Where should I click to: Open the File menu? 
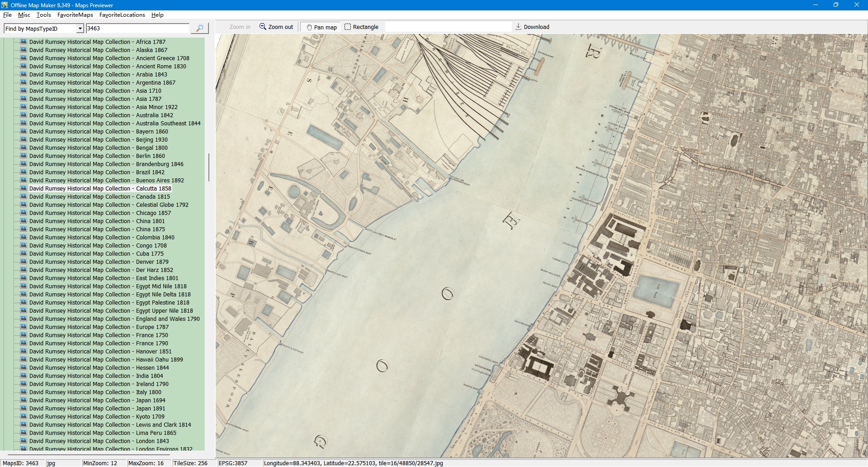7,15
